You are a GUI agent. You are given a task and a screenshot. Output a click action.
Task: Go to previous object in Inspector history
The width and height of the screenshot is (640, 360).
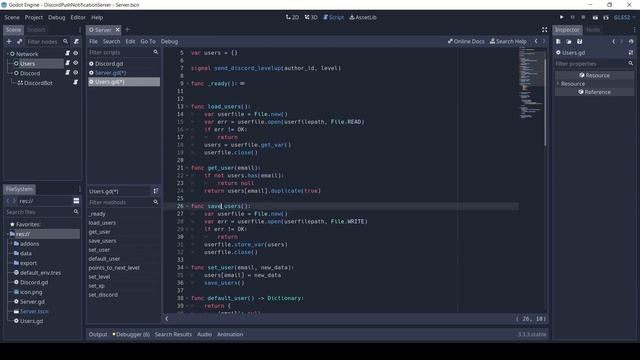[x=613, y=42]
